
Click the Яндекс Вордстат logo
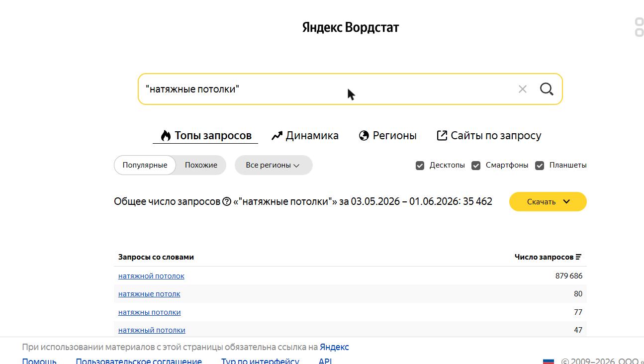coord(351,27)
